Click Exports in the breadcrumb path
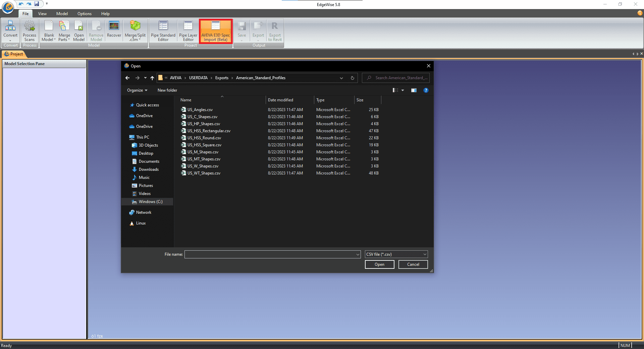This screenshot has width=644, height=349. click(222, 78)
